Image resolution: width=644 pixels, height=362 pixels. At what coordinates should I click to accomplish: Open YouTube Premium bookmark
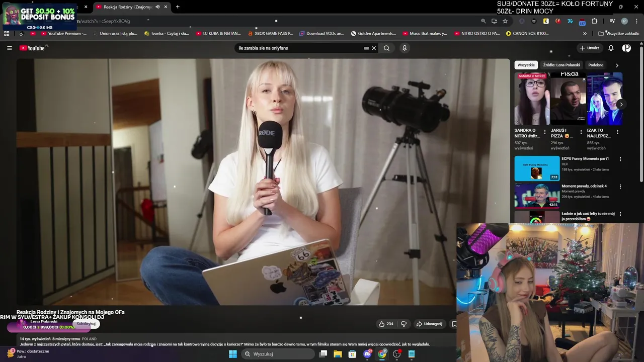(x=63, y=34)
